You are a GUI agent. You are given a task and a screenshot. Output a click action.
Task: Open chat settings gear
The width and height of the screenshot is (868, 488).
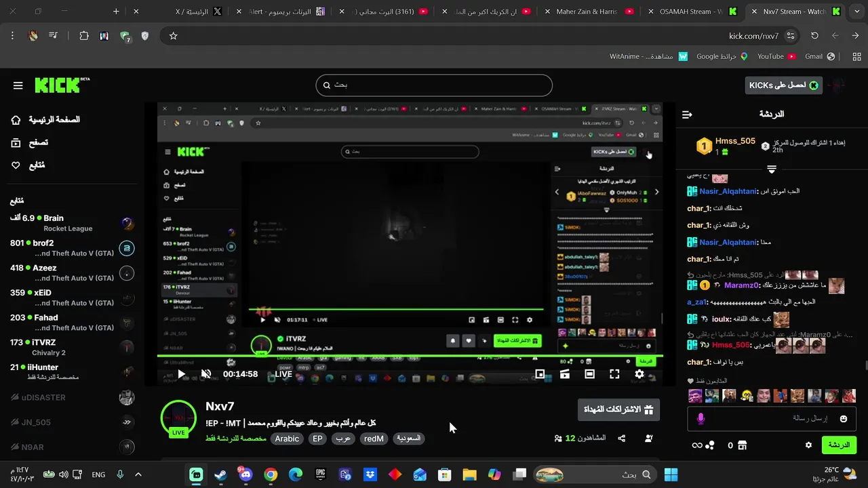click(808, 445)
